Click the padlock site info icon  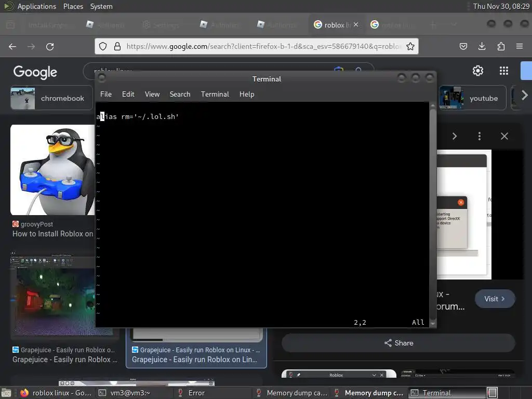117,46
